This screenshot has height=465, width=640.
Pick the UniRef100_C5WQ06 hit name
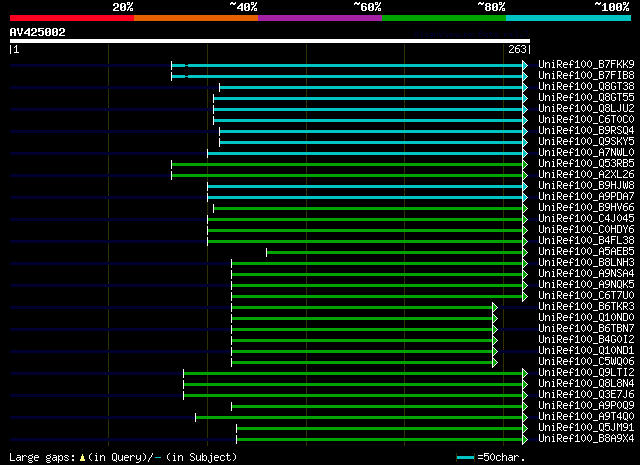[586, 362]
